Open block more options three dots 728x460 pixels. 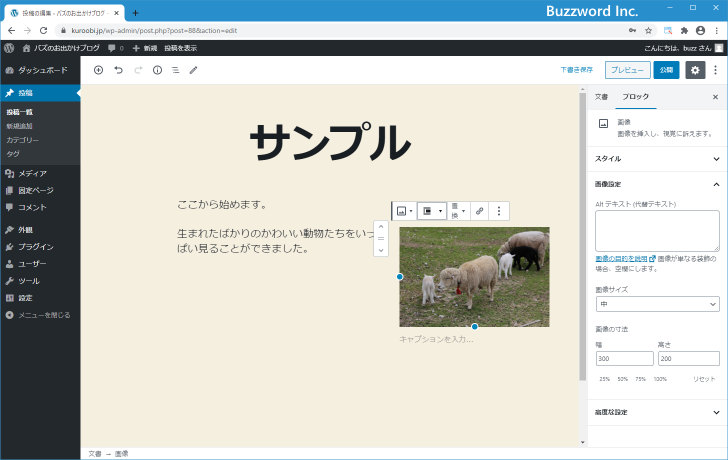pyautogui.click(x=499, y=211)
